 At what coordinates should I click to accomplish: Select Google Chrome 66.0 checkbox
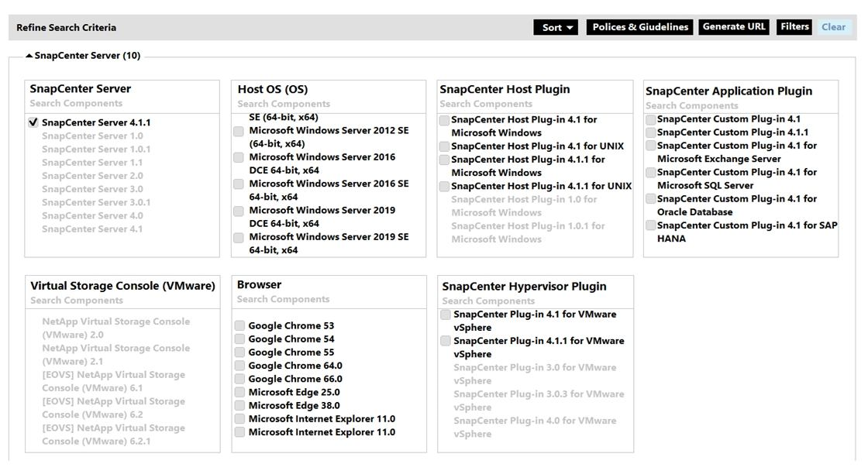pos(240,380)
